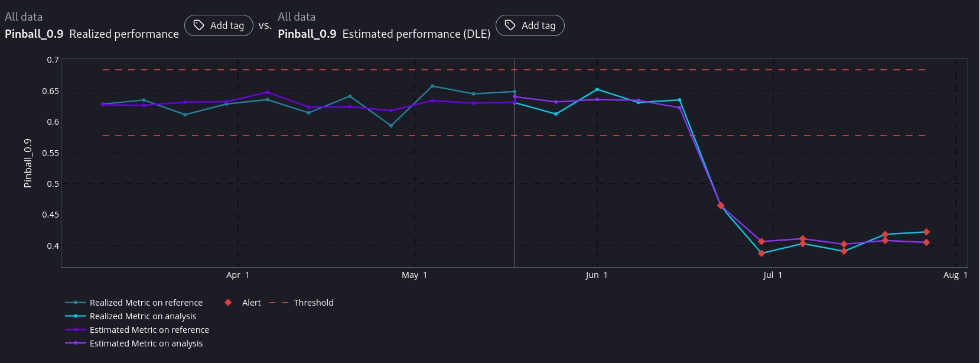
Task: Click the lowest alert diamond near Jul 1
Action: click(761, 253)
